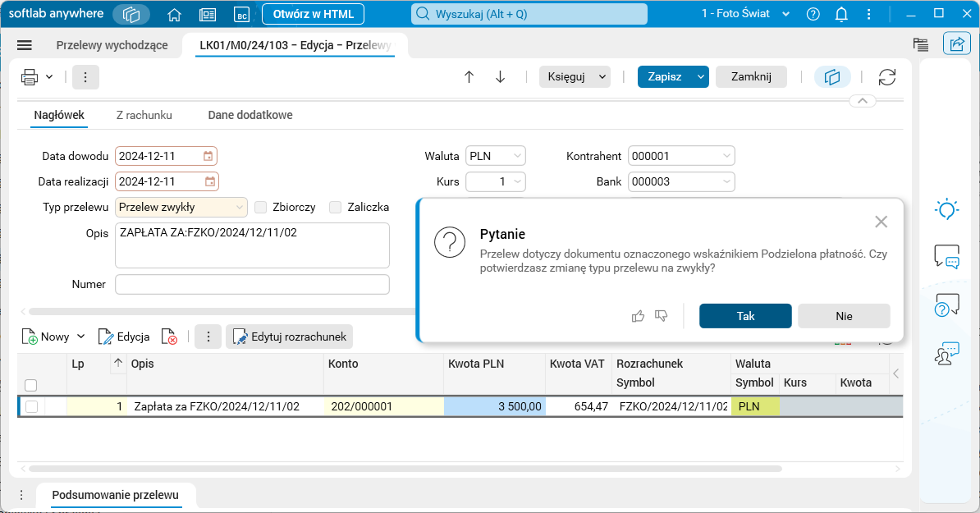Click the Numer input field

253,284
